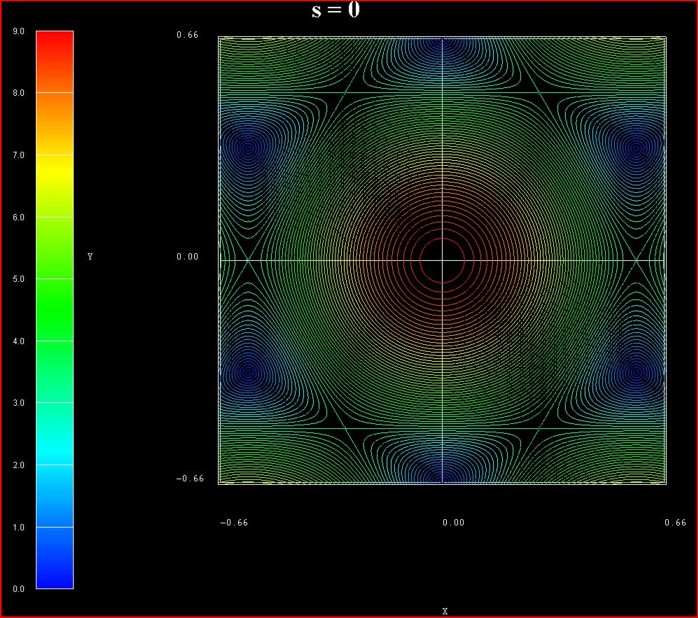
Task: Click the Y axis label
Action: [x=90, y=257]
